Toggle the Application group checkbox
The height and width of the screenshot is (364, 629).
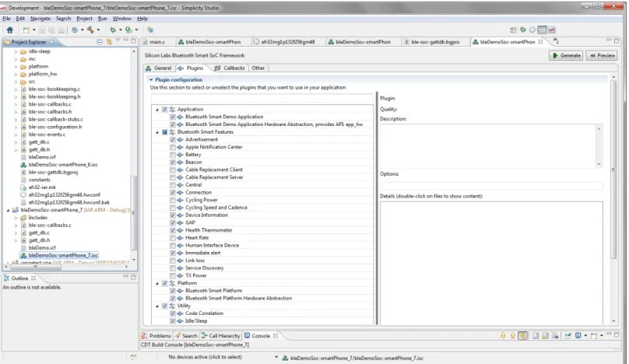[164, 109]
